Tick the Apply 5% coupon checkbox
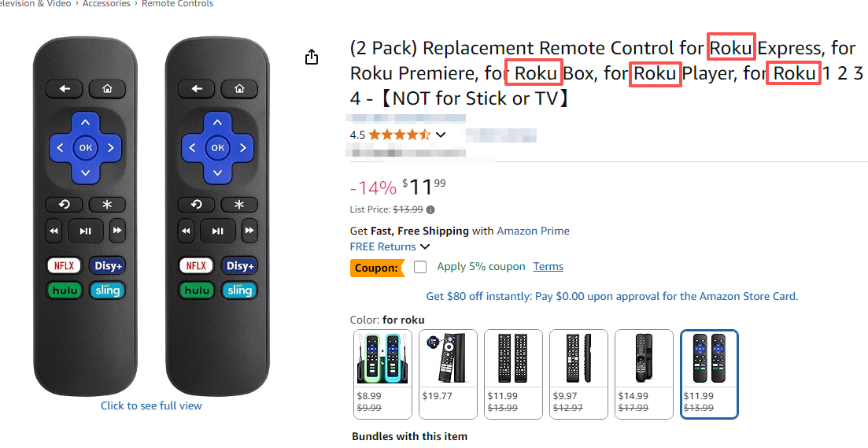The height and width of the screenshot is (448, 868). (x=420, y=267)
